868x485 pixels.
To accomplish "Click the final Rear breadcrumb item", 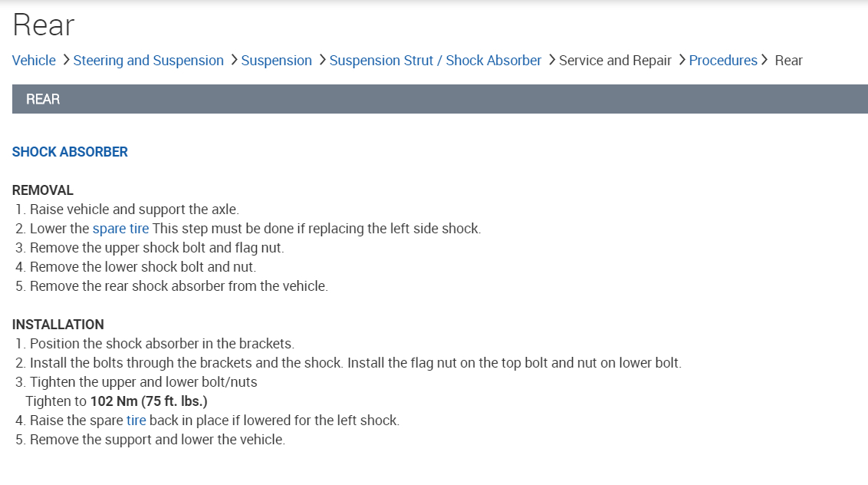I will pos(788,61).
